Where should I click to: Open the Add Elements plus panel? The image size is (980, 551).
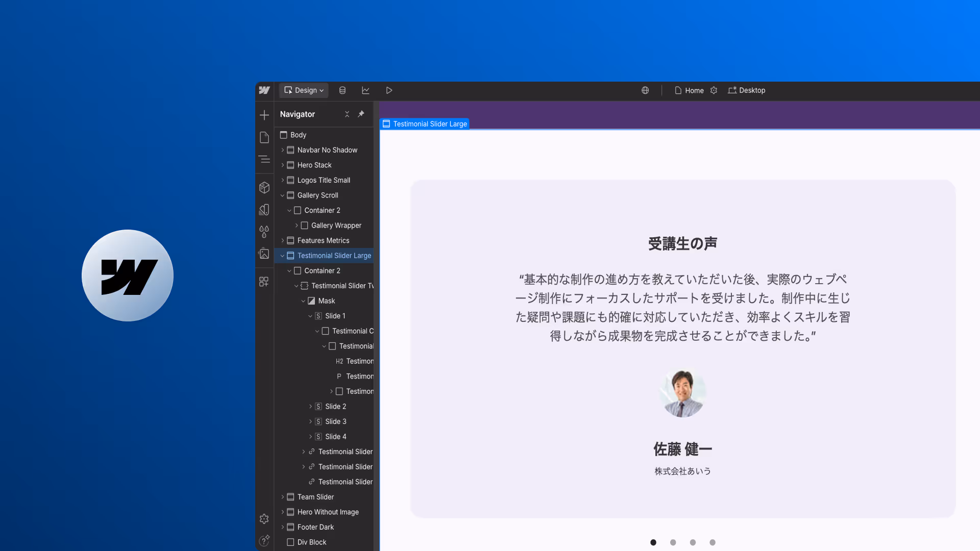264,115
